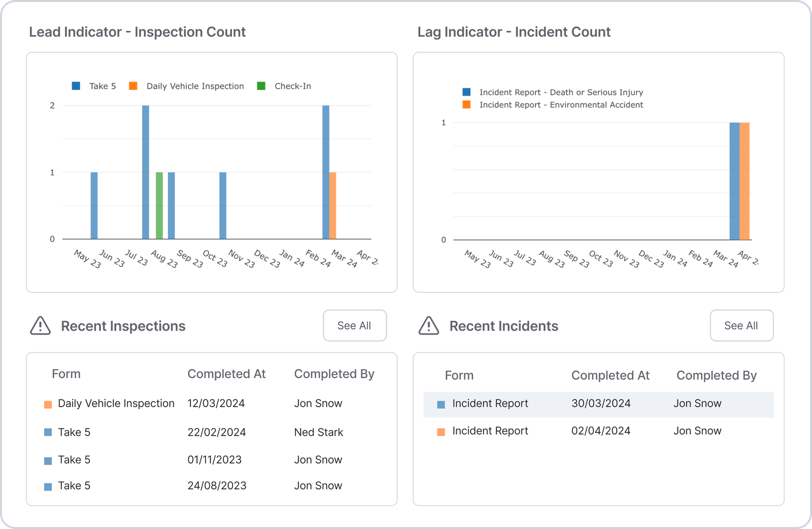Click the Recent Inspections warning triangle icon

coord(41,326)
